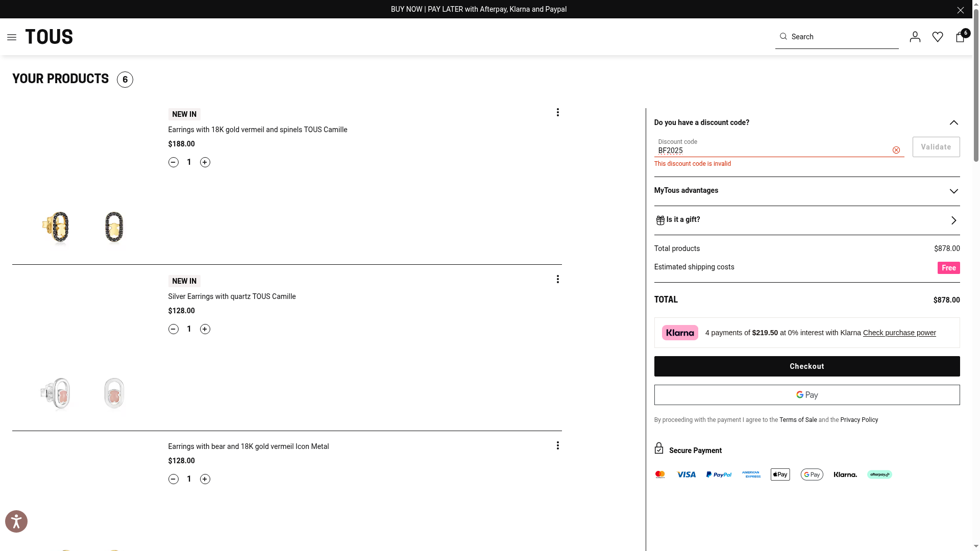
Task: Increase quantity of spinels Camille earrings
Action: point(205,162)
